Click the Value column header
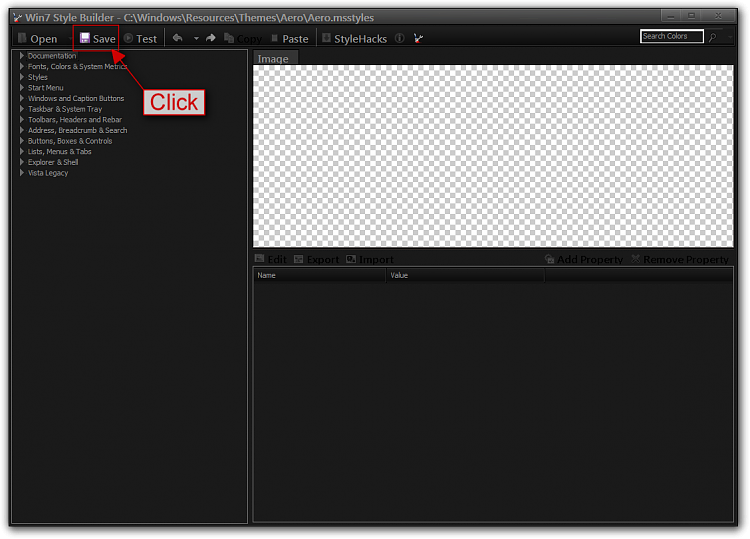Screen dimensions: 750x539 (x=465, y=275)
